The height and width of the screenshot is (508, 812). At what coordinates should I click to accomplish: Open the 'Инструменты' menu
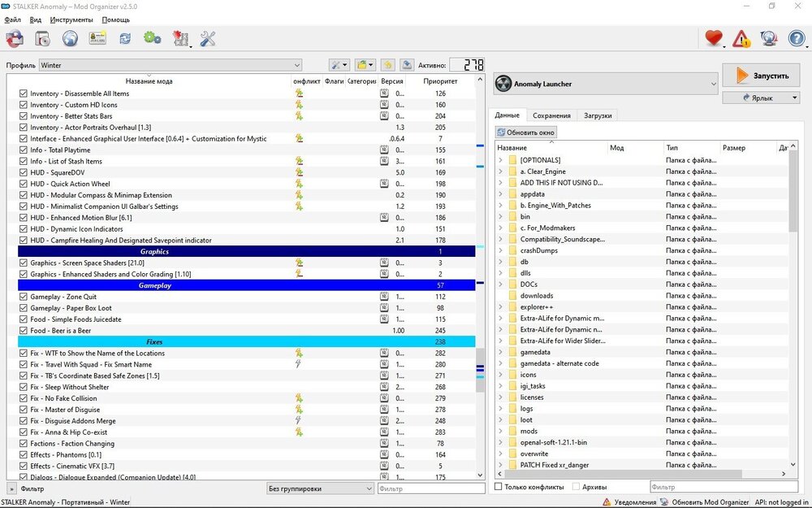click(71, 20)
